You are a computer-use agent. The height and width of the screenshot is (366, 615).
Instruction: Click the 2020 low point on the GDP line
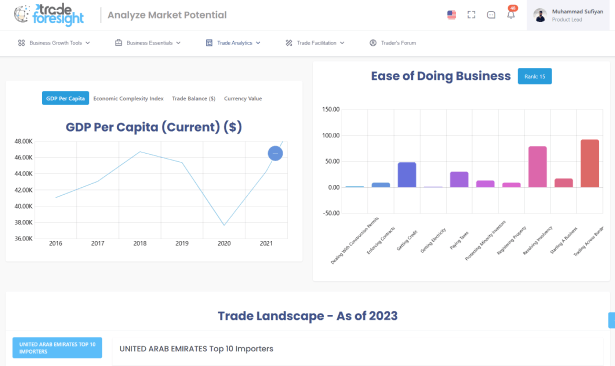point(224,225)
